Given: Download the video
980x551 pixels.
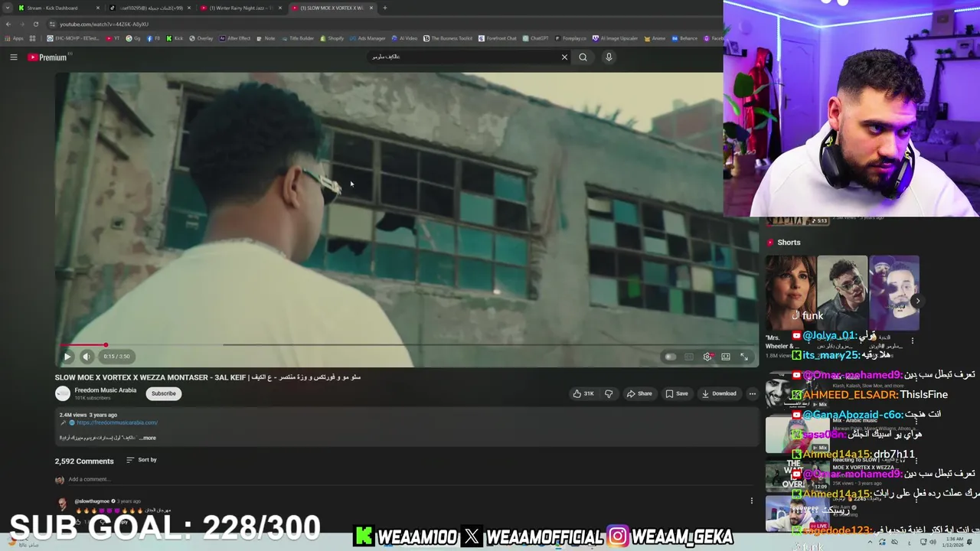Looking at the screenshot, I should [x=719, y=394].
